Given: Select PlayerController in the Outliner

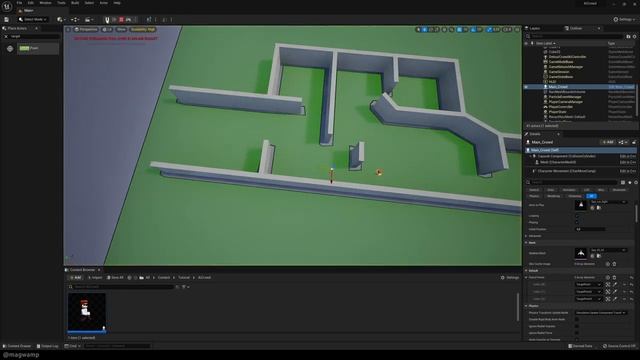Looking at the screenshot, I should (560, 107).
